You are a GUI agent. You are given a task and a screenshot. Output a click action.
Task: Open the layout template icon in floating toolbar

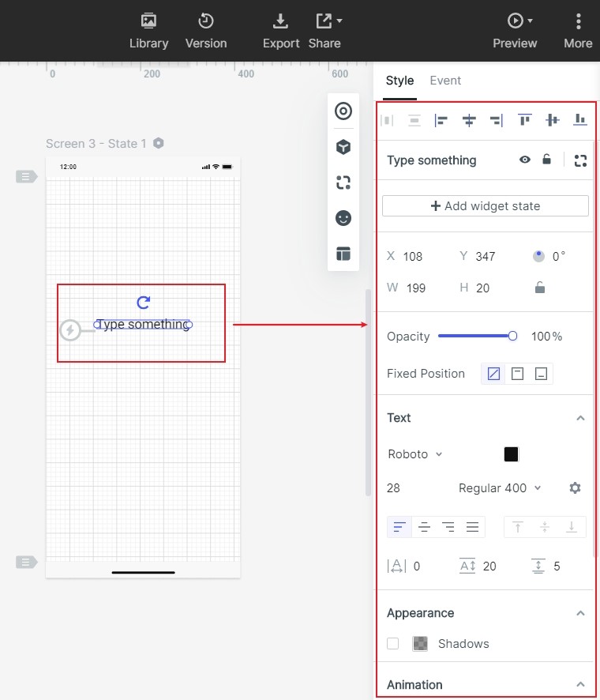coord(343,254)
